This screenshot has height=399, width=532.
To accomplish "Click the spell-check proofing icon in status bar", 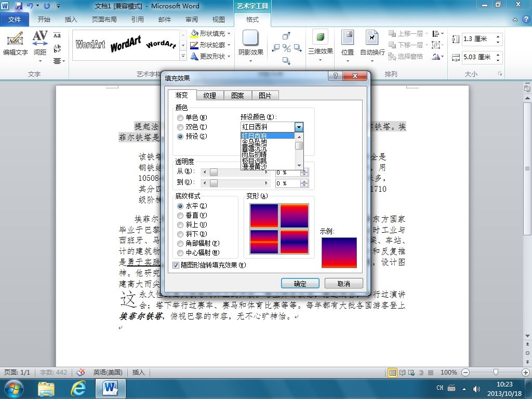I will click(81, 372).
